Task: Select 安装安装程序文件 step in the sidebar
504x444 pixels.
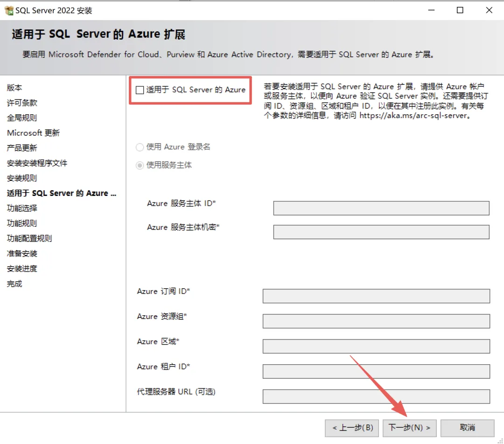Action: pyautogui.click(x=37, y=163)
